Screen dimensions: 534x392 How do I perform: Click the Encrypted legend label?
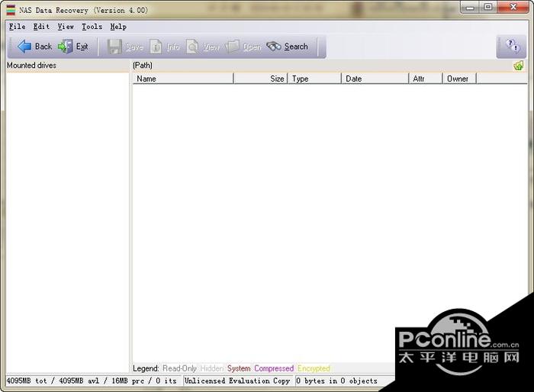[x=314, y=368]
